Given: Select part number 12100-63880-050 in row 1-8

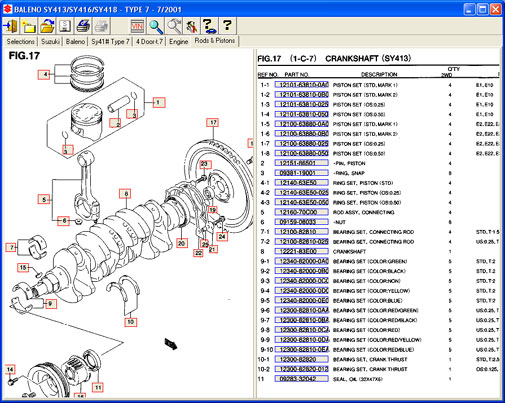Looking at the screenshot, I should (302, 154).
